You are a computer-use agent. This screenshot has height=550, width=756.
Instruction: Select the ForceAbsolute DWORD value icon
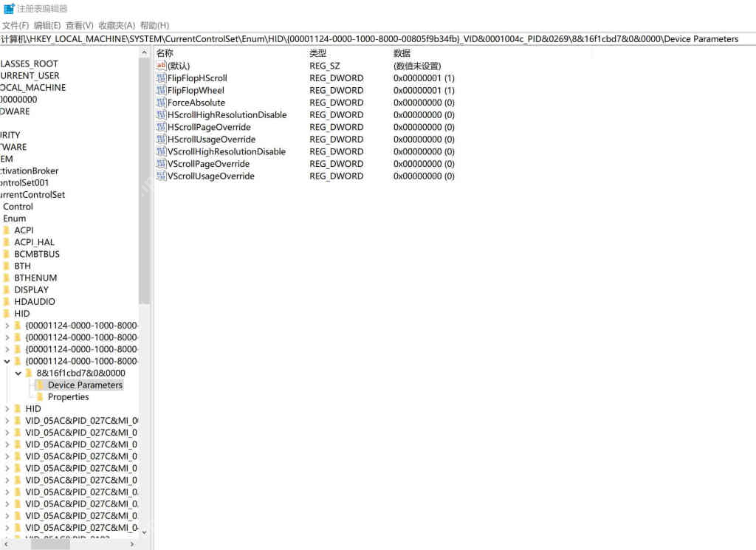(161, 103)
